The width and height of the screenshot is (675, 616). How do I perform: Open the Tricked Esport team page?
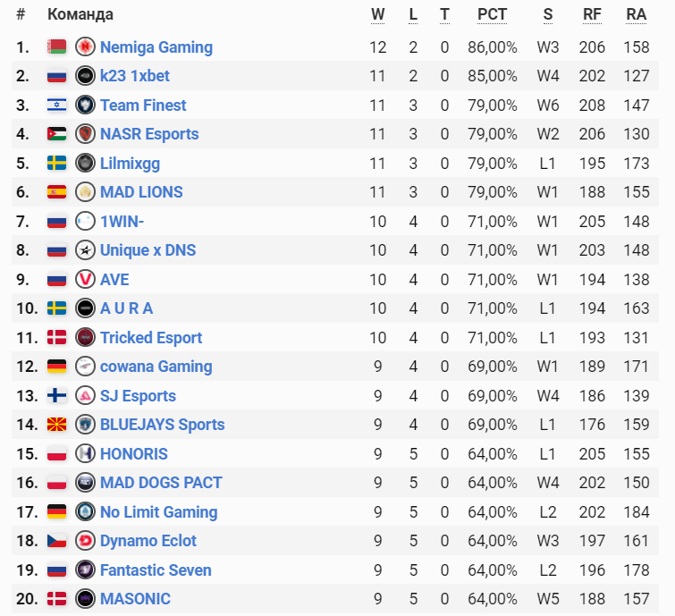(x=151, y=338)
